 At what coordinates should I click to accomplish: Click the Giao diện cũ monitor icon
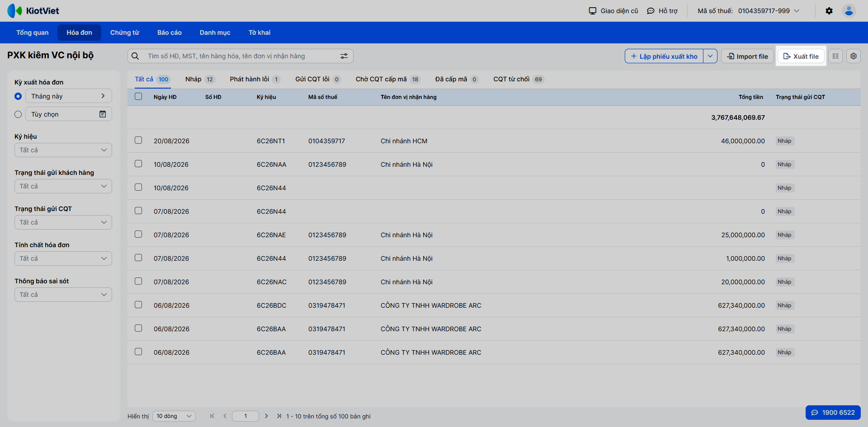[593, 11]
